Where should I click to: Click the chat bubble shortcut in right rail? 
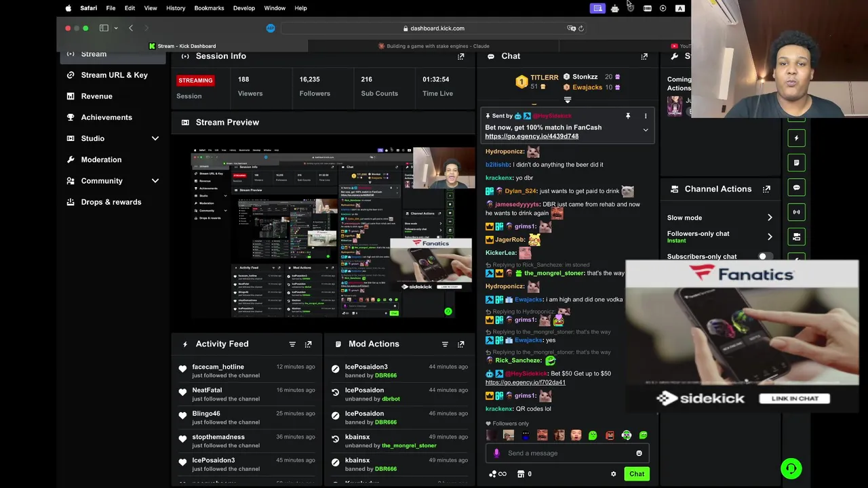(797, 188)
